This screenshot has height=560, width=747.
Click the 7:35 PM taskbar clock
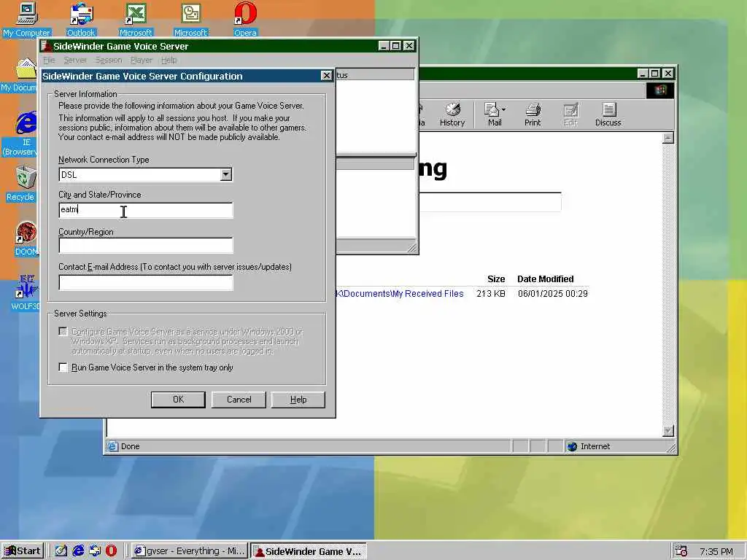(x=716, y=551)
